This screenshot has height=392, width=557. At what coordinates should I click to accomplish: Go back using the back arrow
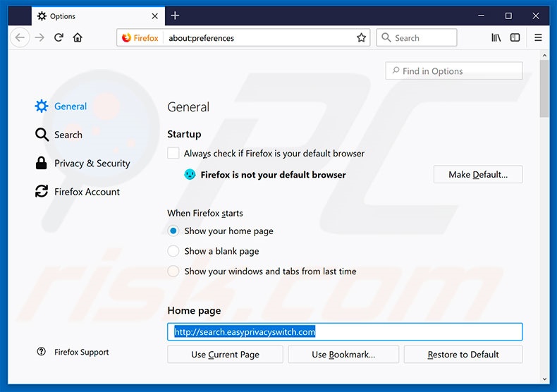click(x=20, y=37)
